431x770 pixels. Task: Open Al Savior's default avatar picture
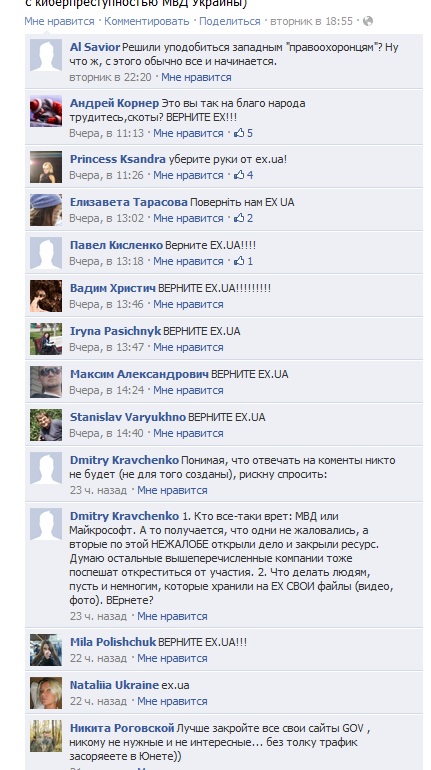pyautogui.click(x=46, y=55)
